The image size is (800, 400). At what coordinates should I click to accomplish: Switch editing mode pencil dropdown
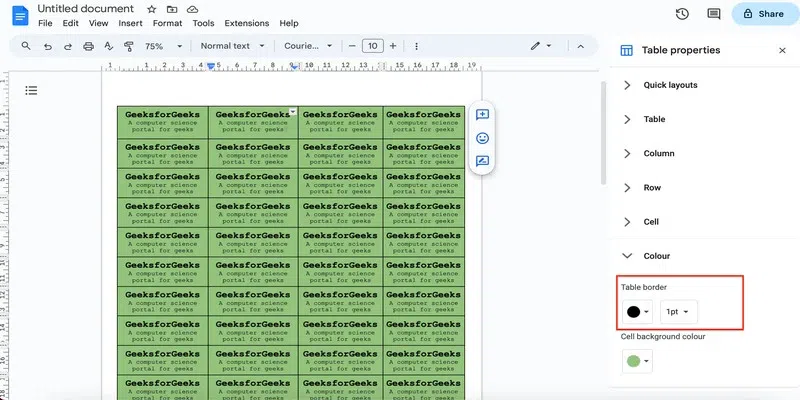pos(541,46)
